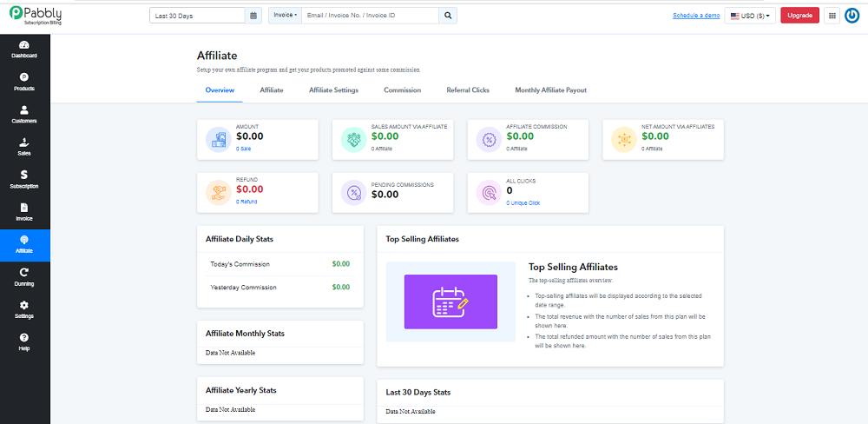The height and width of the screenshot is (424, 868).
Task: Open the USD ($) currency dropdown
Action: click(x=750, y=16)
